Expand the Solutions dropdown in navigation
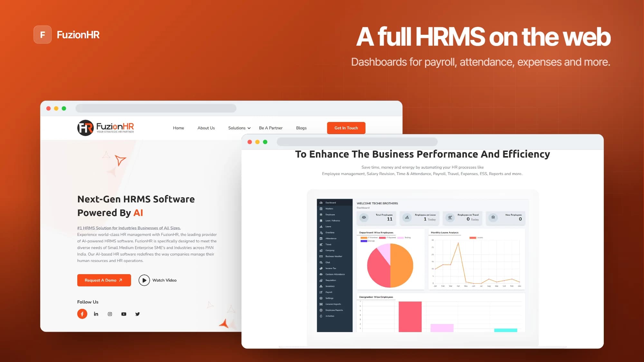 [x=239, y=128]
